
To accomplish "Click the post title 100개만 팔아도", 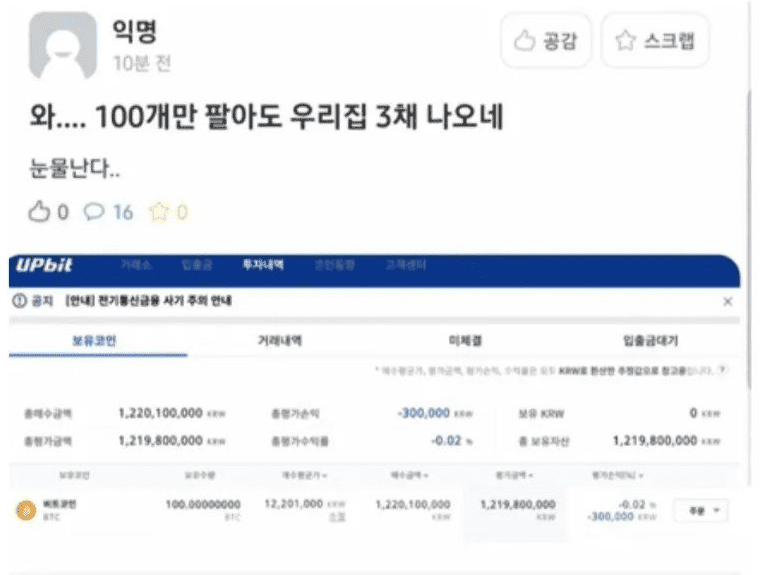I will click(x=266, y=116).
